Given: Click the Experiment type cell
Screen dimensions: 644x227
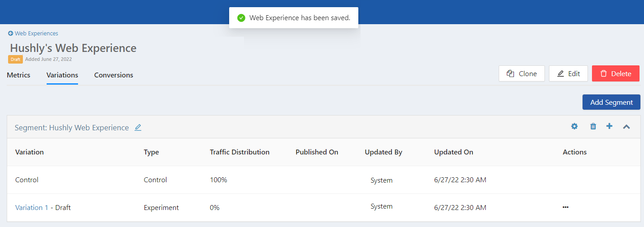Looking at the screenshot, I should tap(161, 208).
